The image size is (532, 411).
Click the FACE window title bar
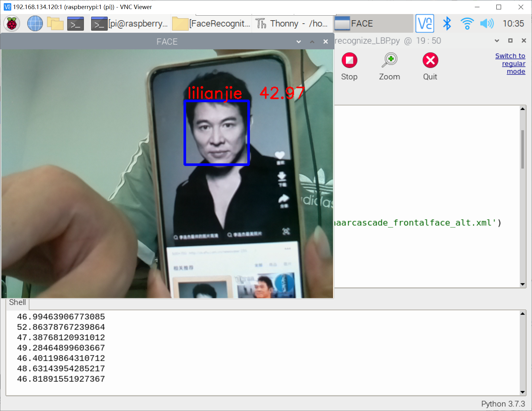coord(167,42)
